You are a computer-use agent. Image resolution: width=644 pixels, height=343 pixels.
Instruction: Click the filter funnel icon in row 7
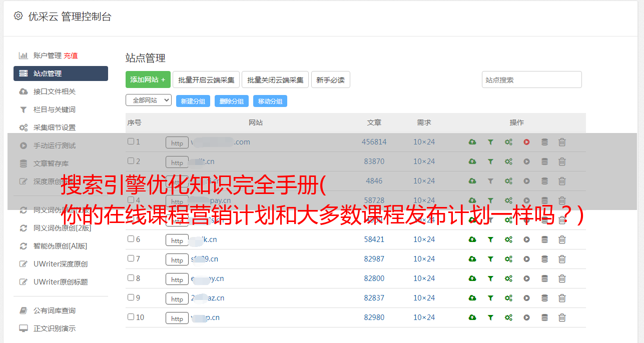tap(490, 259)
